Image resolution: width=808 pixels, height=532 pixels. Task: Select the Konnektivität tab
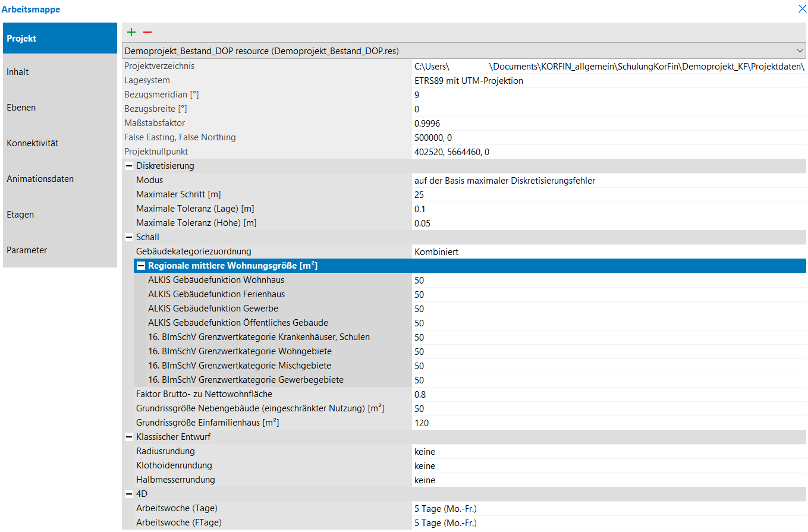pyautogui.click(x=59, y=143)
